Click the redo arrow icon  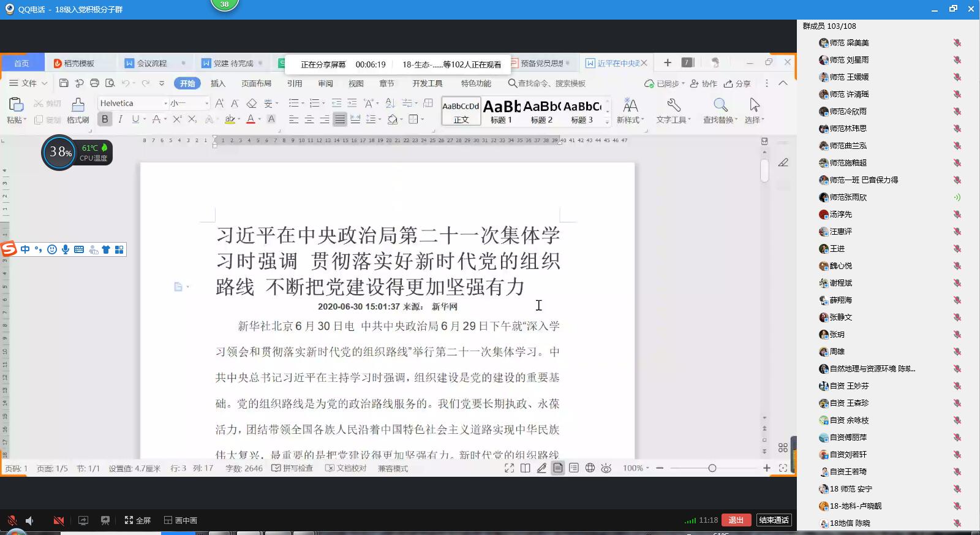(146, 83)
